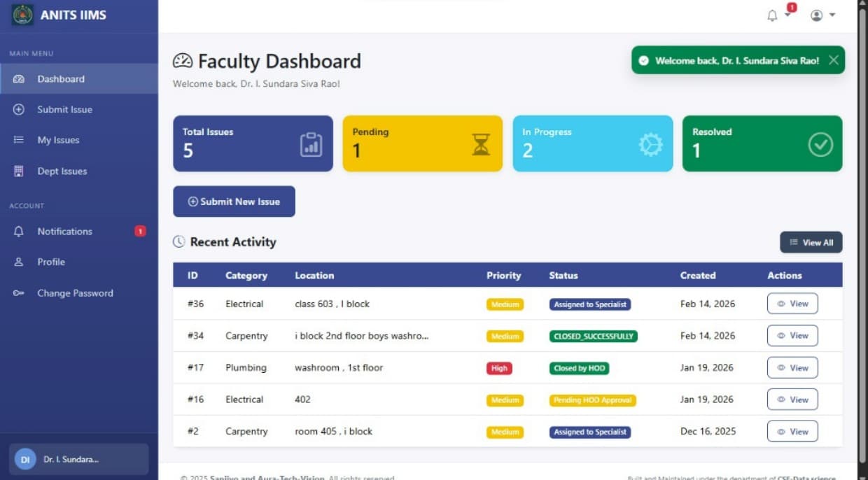Click the Category column header
Viewport: 868px width, 480px height.
coord(246,276)
